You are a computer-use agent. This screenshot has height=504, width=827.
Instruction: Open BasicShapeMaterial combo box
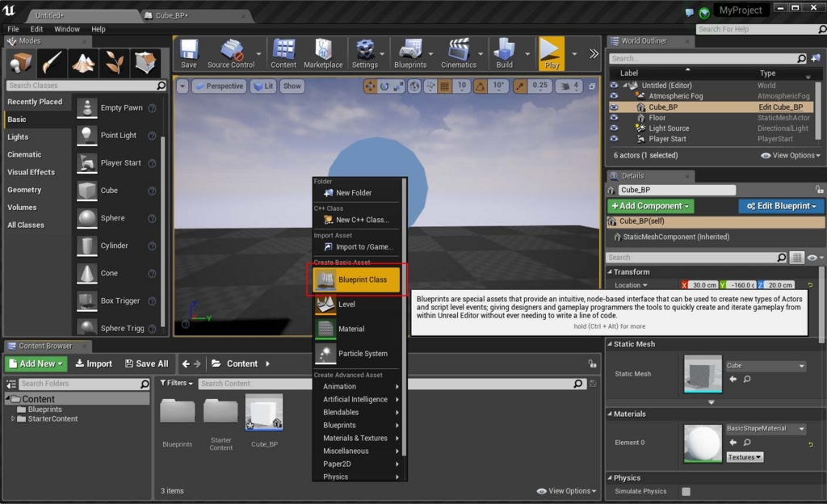tap(766, 429)
